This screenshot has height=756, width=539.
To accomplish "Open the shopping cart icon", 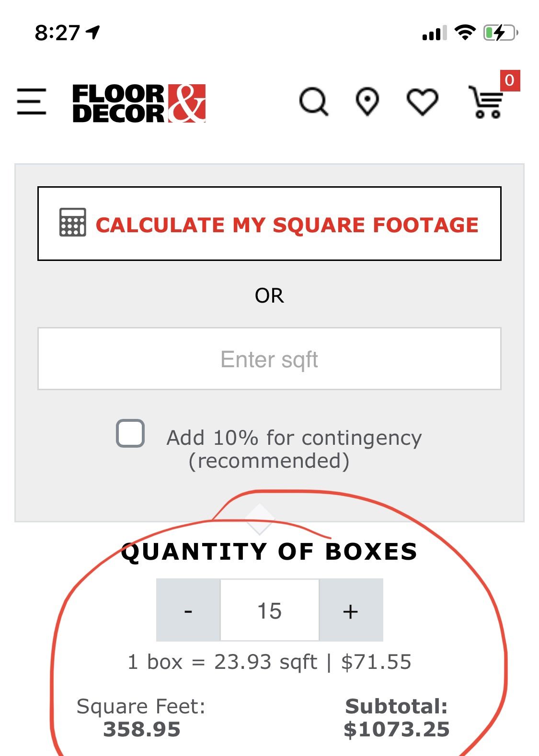I will [x=486, y=102].
